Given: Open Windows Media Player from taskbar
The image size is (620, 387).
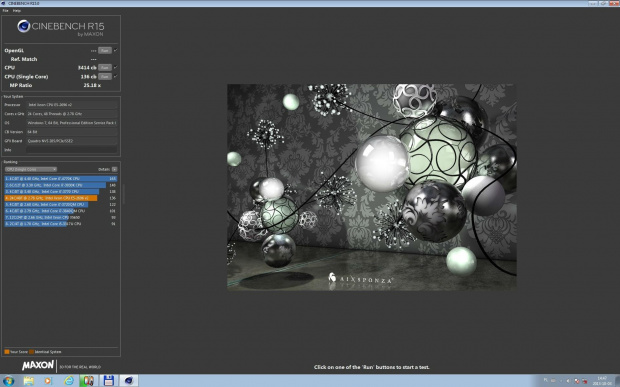Looking at the screenshot, I should [48, 381].
